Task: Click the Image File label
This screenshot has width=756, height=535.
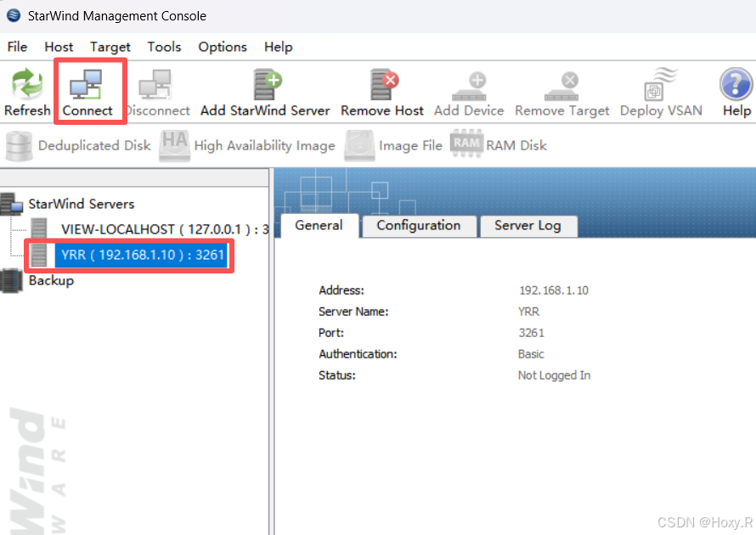Action: tap(410, 145)
